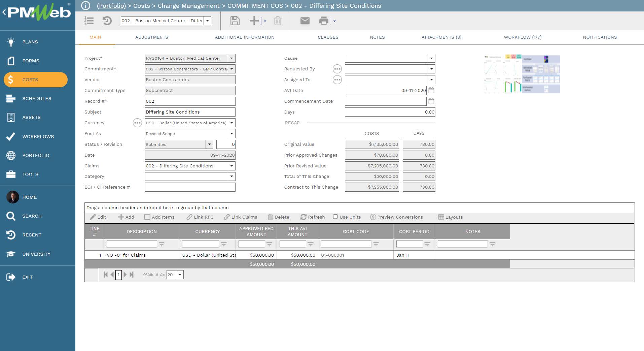Click the ellipsis button beside Requested By
The width and height of the screenshot is (644, 351).
pyautogui.click(x=337, y=69)
